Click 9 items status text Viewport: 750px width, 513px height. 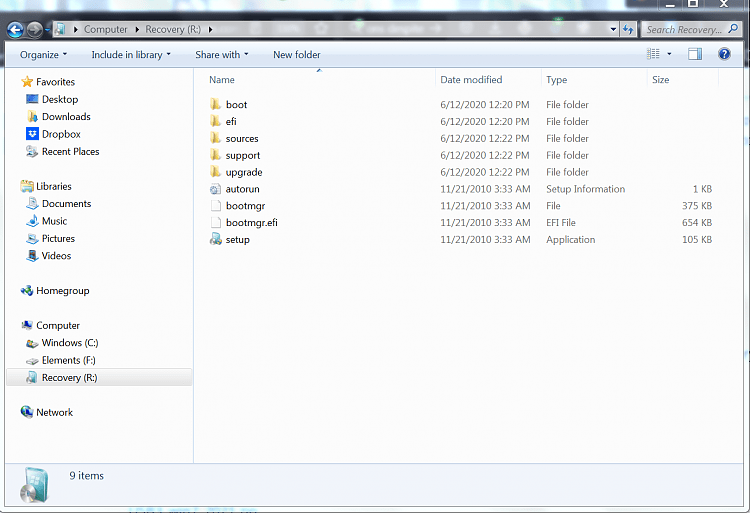tap(86, 476)
